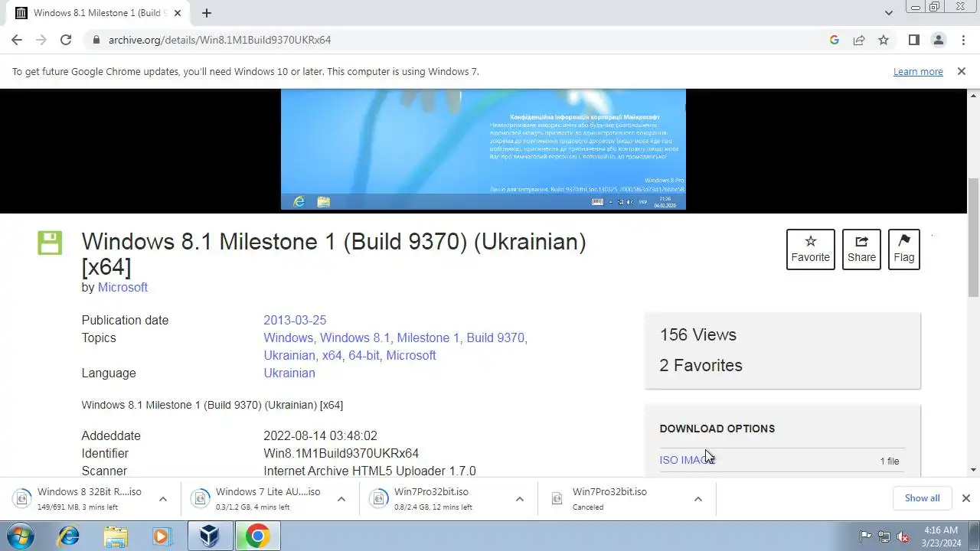Follow the Learn more link
This screenshot has height=551, width=980.
918,71
